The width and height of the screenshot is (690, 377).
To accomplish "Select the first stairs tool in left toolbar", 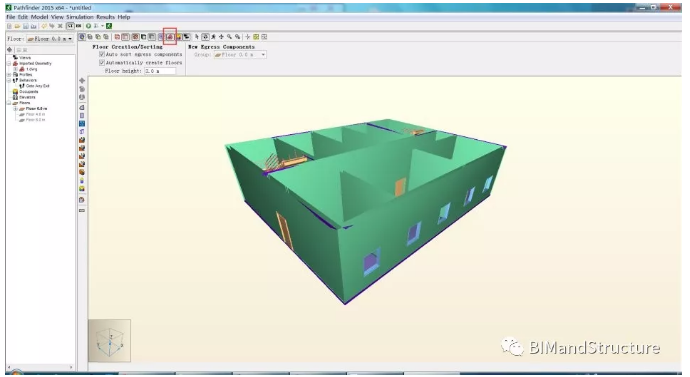I will coord(82,140).
